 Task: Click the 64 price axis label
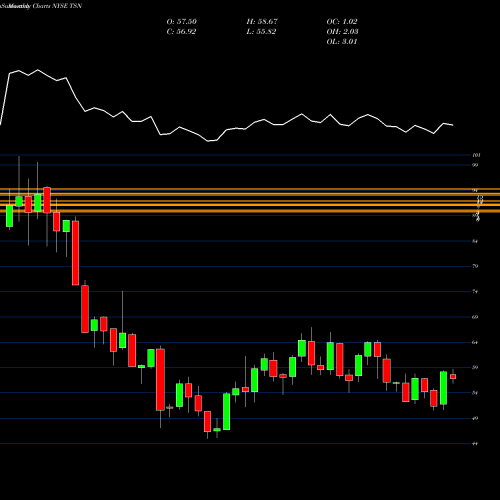(x=475, y=342)
